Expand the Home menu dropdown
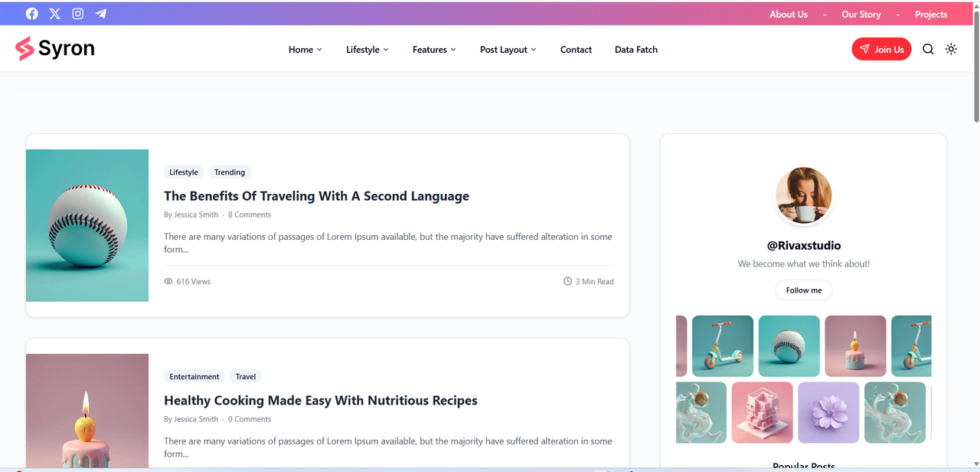Screen dimensions: 980x472 click(305, 50)
